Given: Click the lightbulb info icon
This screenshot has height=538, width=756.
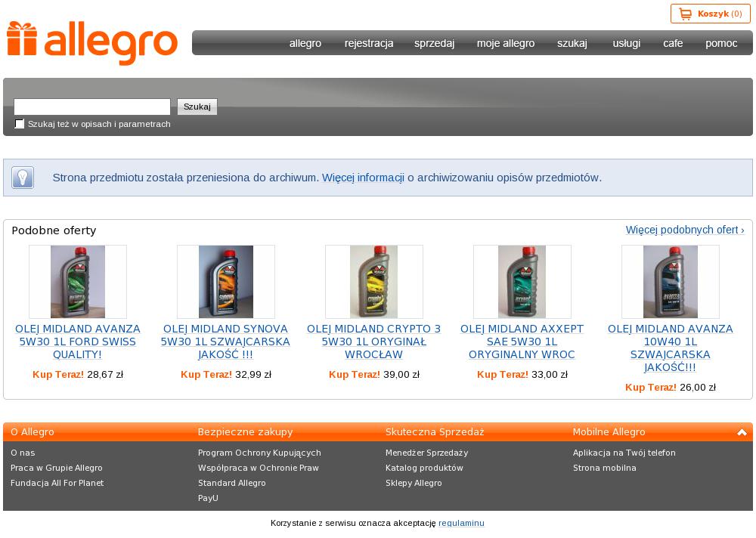Looking at the screenshot, I should coord(23,178).
